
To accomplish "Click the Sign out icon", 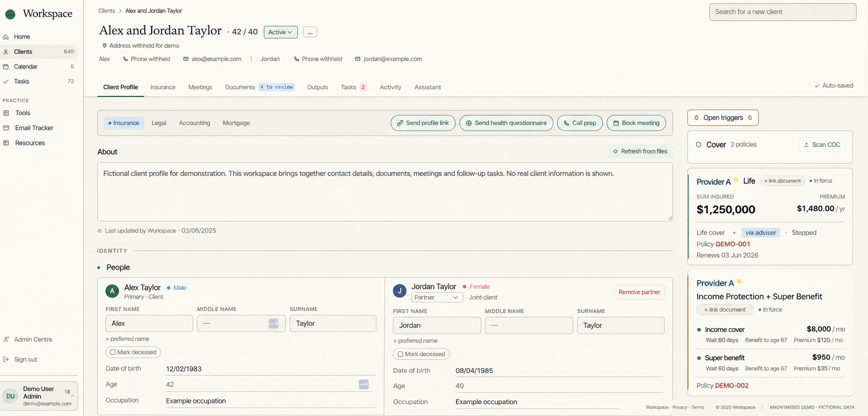I will [x=6, y=359].
